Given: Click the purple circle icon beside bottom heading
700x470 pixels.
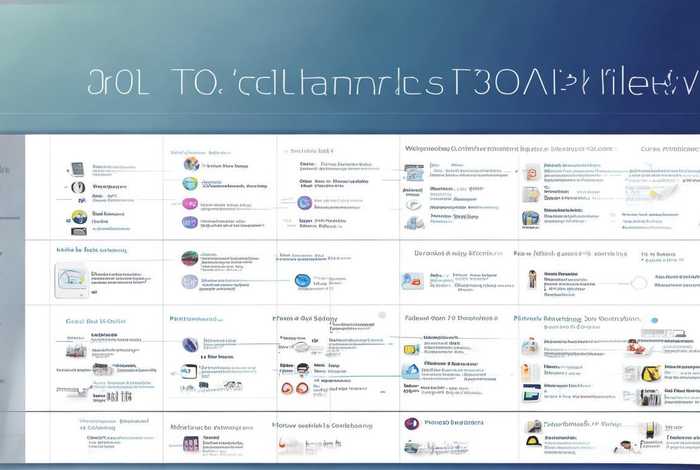Looking at the screenshot, I should click(x=411, y=424).
